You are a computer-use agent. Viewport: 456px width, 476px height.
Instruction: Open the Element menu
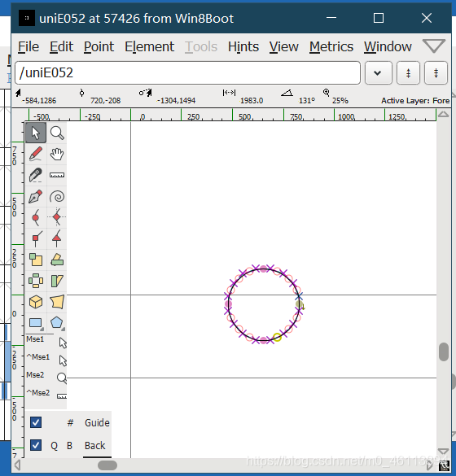click(x=149, y=46)
